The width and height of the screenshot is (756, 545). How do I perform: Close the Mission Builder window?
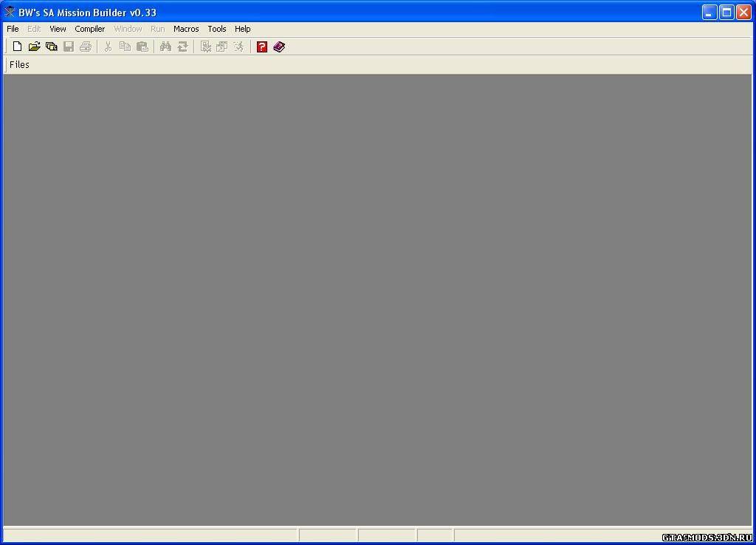tap(744, 12)
